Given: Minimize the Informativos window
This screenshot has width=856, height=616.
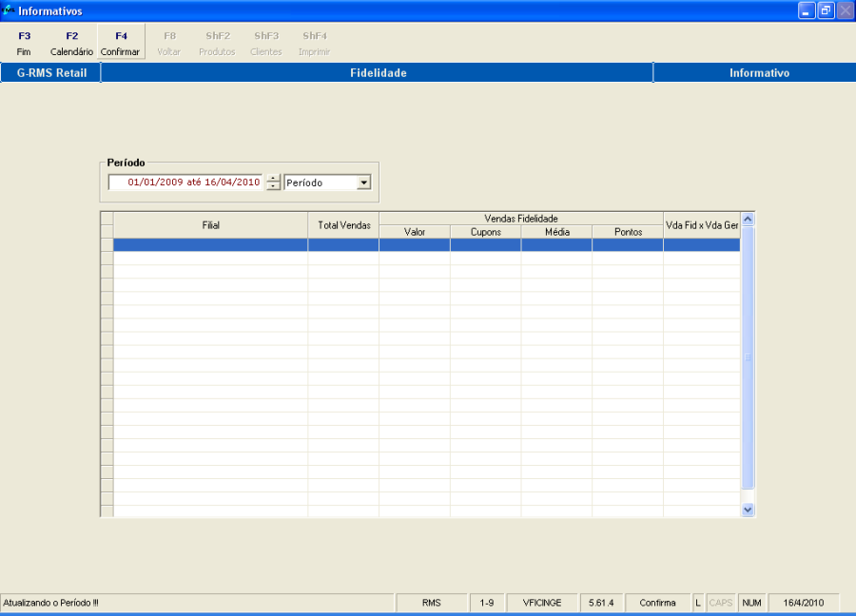Looking at the screenshot, I should [x=807, y=10].
